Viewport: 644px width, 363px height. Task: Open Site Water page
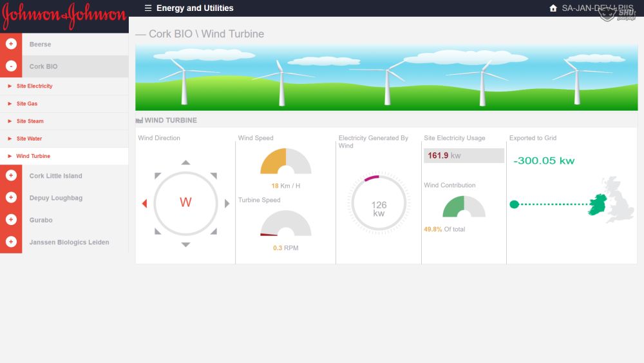point(29,139)
